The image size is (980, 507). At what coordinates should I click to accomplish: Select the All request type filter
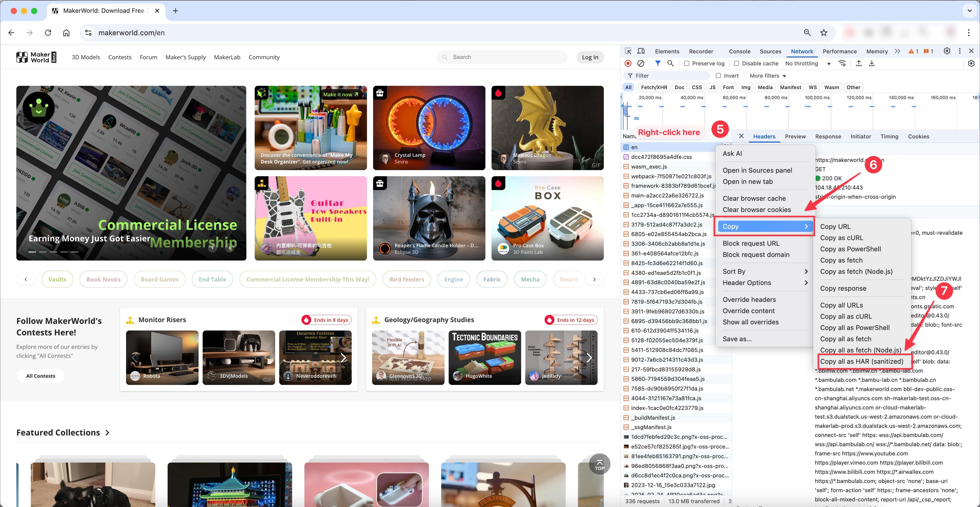pyautogui.click(x=629, y=87)
